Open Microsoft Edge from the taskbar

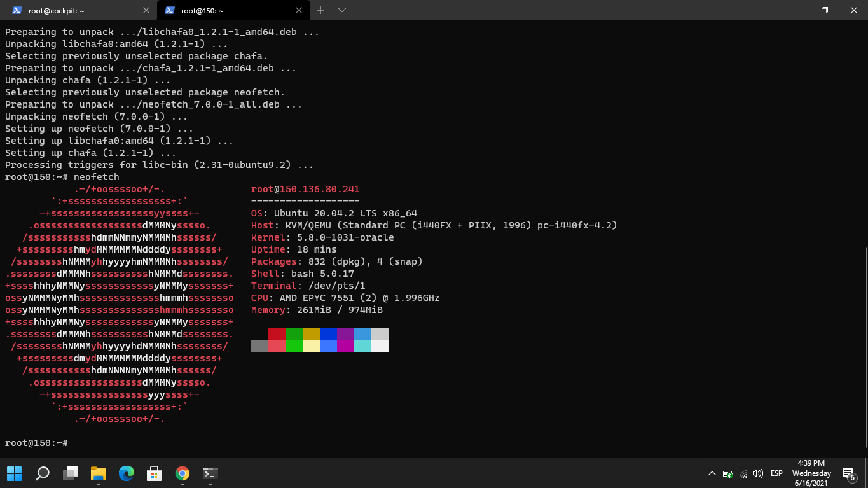pos(127,473)
